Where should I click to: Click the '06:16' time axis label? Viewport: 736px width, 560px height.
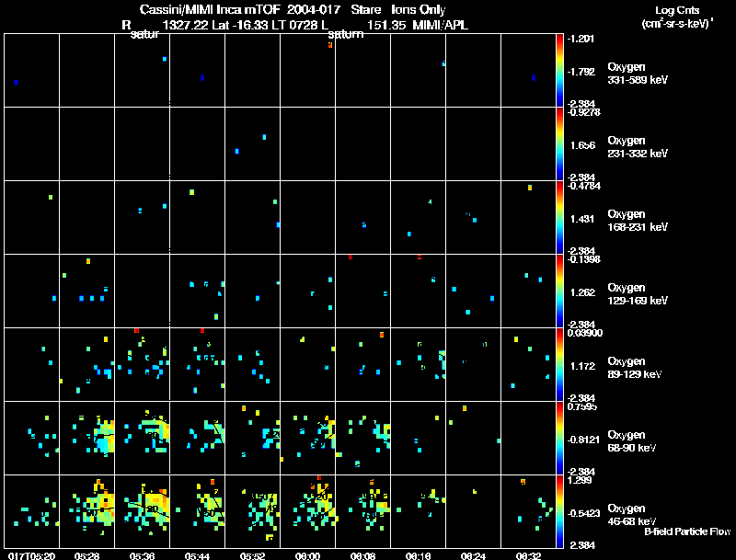[x=419, y=555]
